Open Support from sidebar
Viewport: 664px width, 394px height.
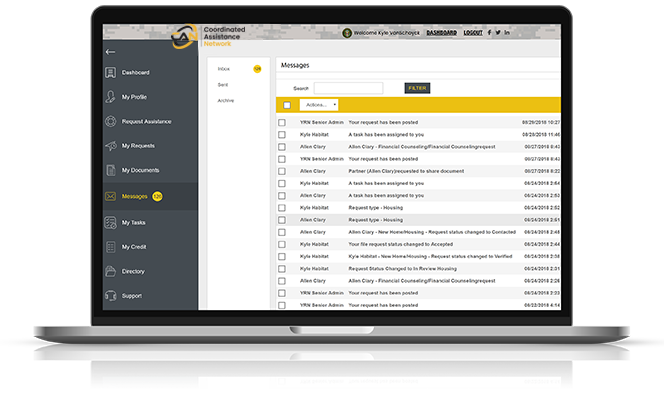pyautogui.click(x=132, y=296)
